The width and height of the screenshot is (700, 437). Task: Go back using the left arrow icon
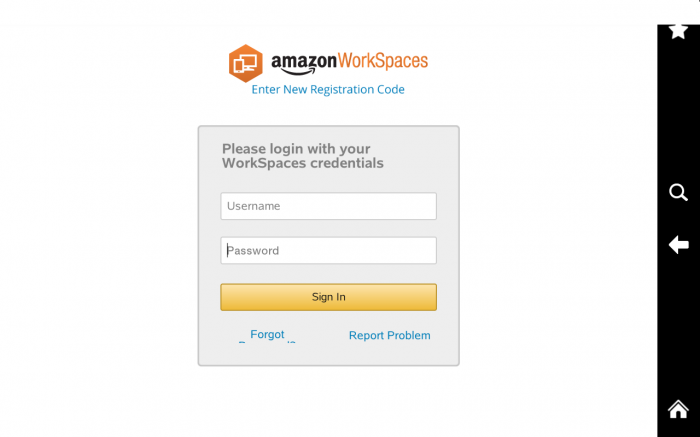tap(679, 245)
